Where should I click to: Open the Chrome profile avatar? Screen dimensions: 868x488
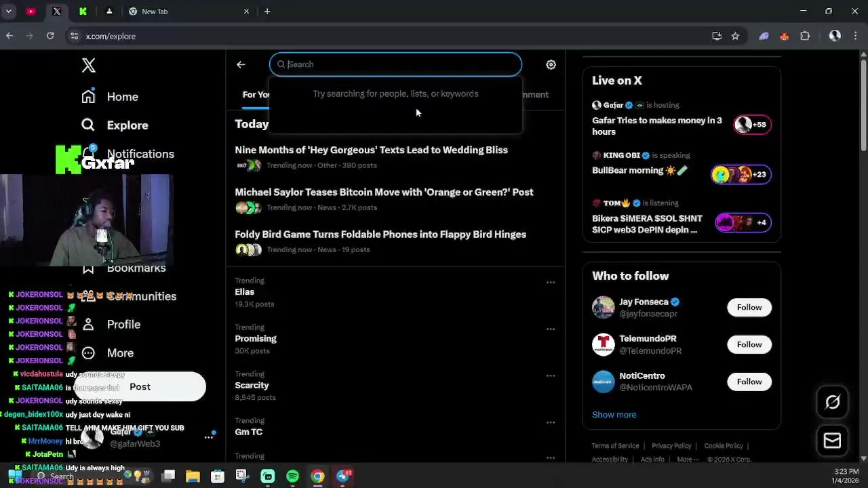[835, 36]
